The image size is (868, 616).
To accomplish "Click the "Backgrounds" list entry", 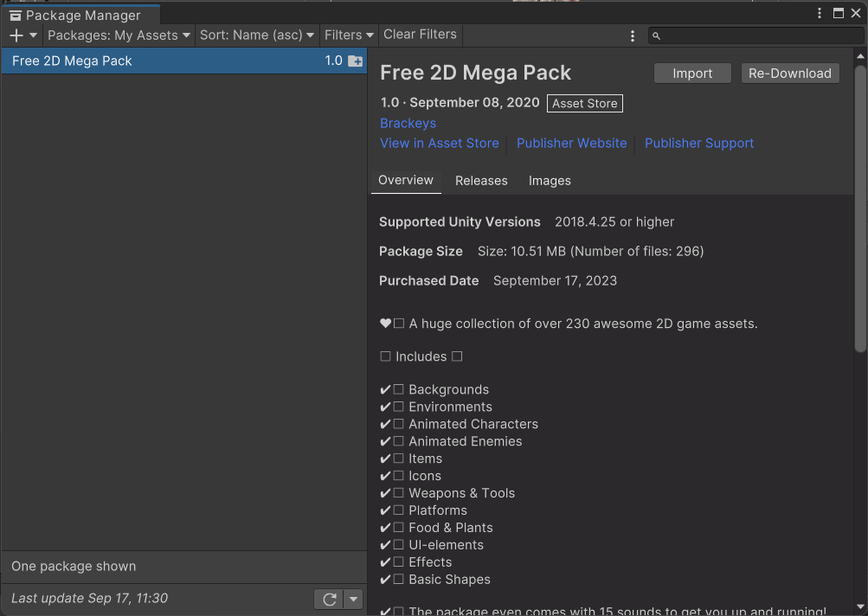I will click(x=449, y=389).
